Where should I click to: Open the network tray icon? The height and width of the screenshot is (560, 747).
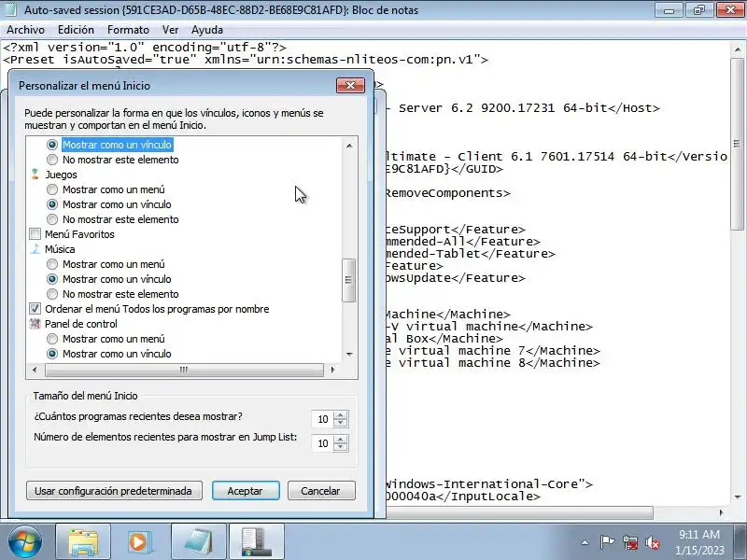[x=629, y=542]
